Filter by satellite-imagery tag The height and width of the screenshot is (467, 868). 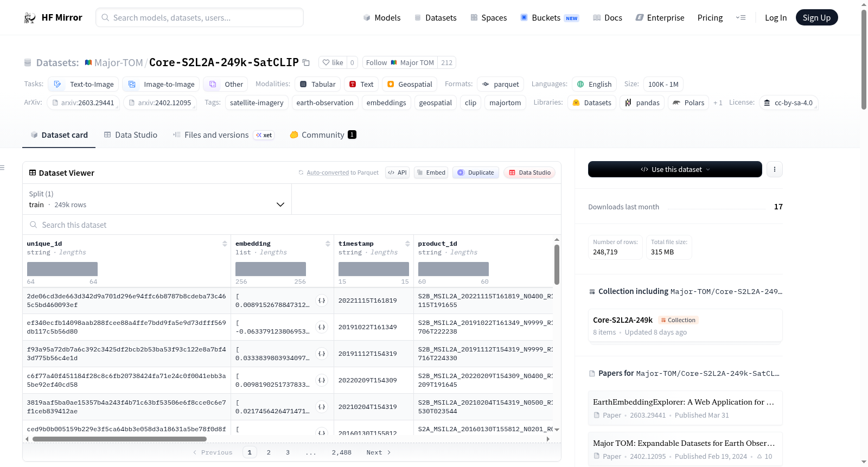point(257,103)
